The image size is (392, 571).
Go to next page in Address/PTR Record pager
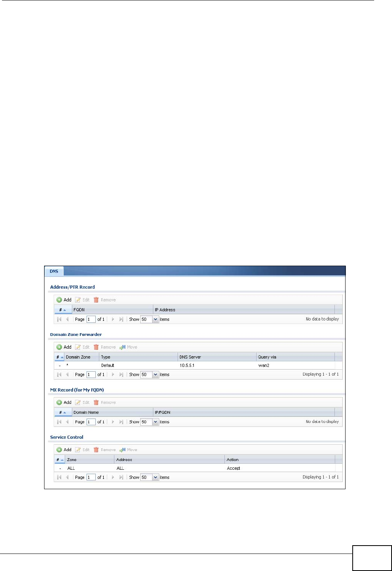(113, 319)
